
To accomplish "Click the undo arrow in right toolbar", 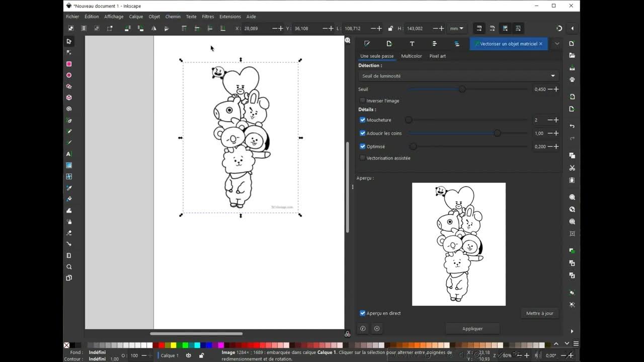I will 572,126.
